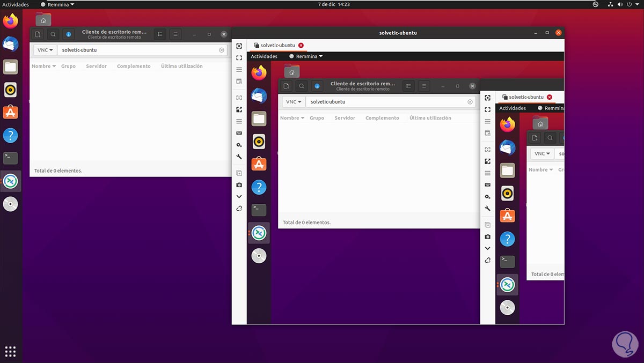Expand VNC protocol dropdown in left Remmina window

tap(45, 50)
